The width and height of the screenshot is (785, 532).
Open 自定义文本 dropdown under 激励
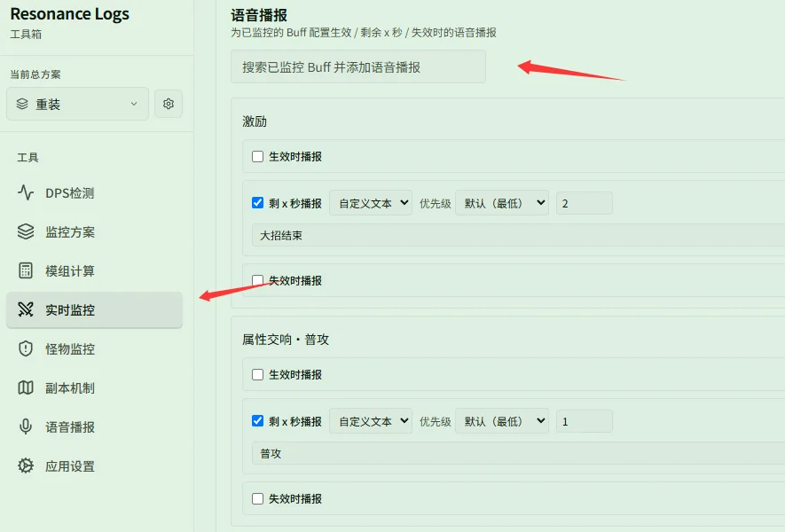[x=371, y=203]
